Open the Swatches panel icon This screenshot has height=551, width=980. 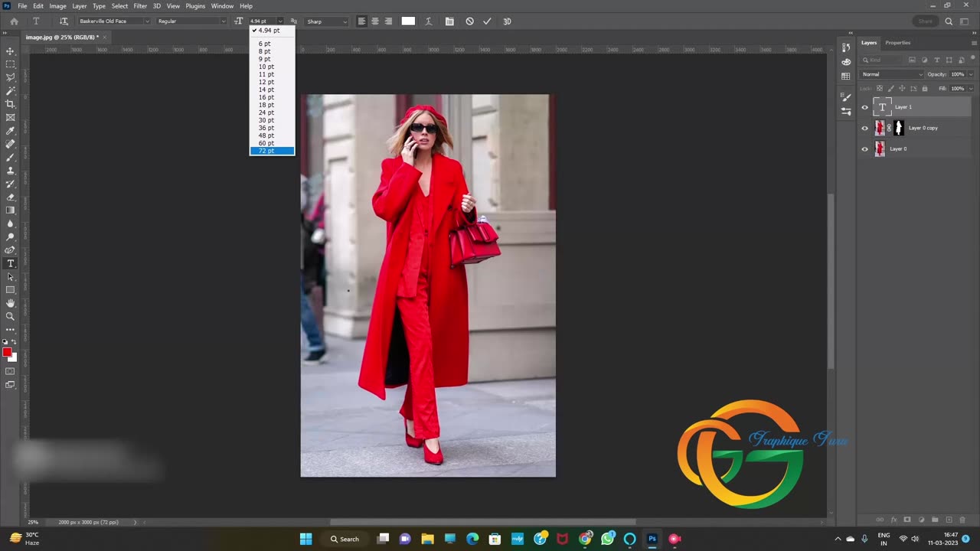[x=845, y=77]
